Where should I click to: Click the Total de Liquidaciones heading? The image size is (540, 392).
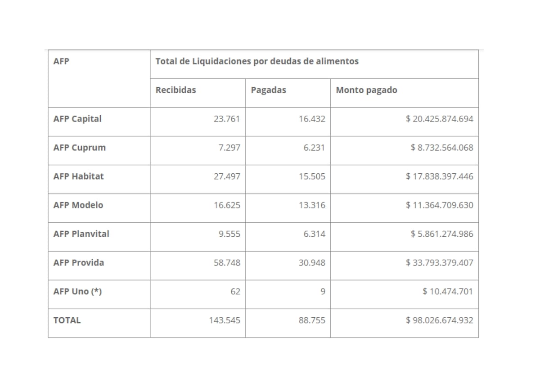coord(257,61)
